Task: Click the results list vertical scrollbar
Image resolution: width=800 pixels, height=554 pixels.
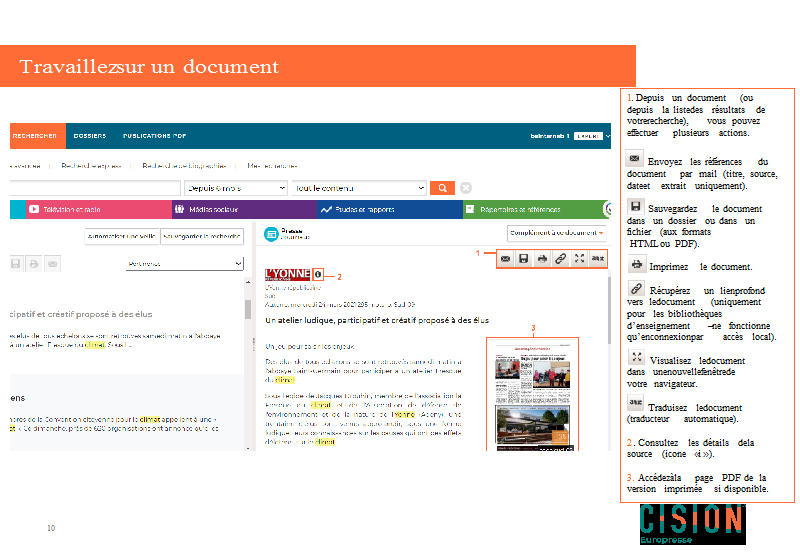Action: click(x=248, y=300)
